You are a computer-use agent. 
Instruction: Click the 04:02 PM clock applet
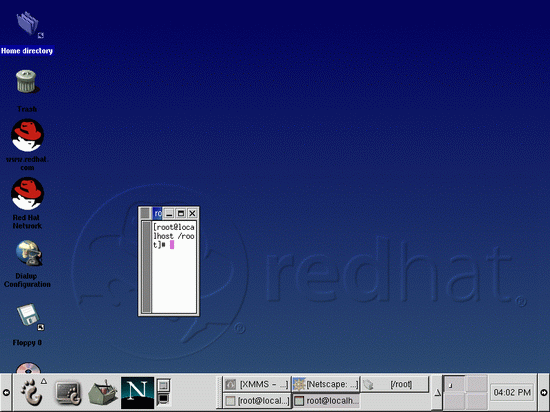pos(512,392)
